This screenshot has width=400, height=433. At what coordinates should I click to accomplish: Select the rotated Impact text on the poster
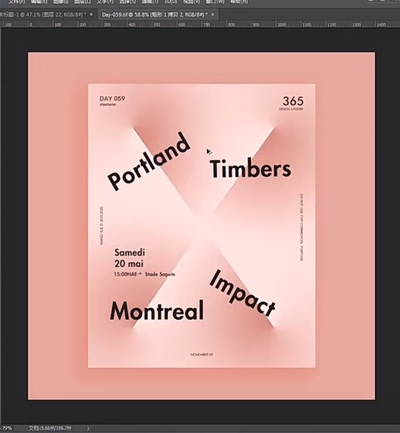(242, 293)
